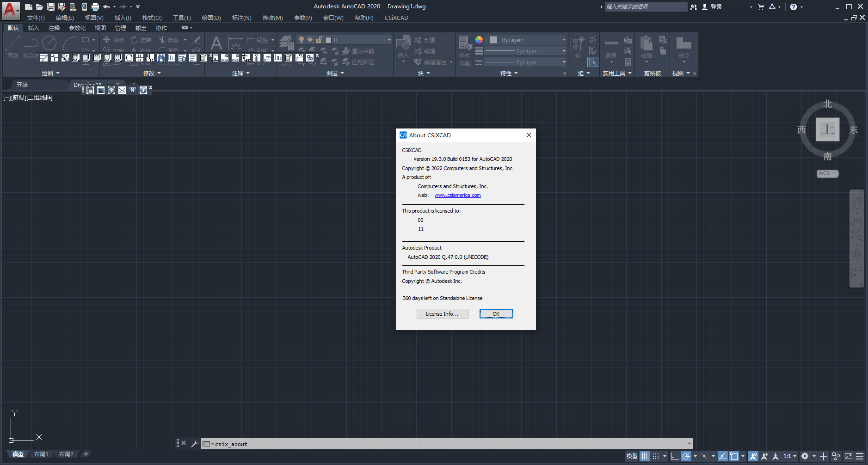Click the search keyword input field
This screenshot has width=868, height=465.
(x=646, y=6)
